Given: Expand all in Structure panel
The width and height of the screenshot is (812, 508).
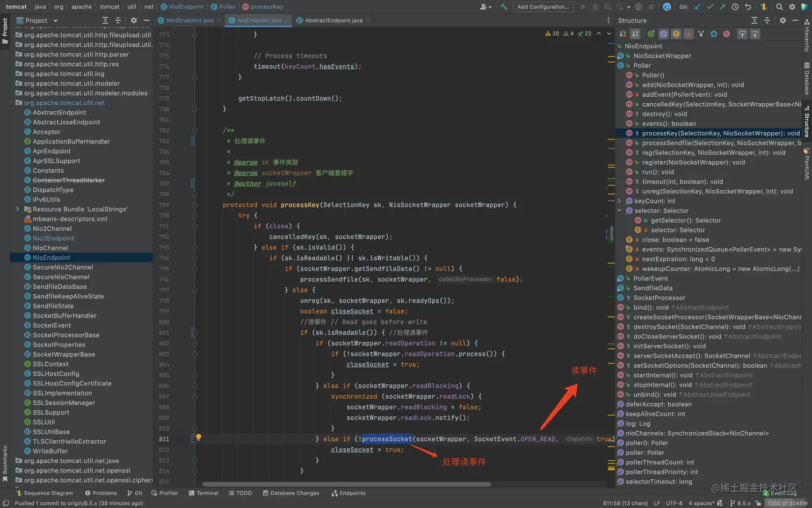Looking at the screenshot, I should 754,20.
